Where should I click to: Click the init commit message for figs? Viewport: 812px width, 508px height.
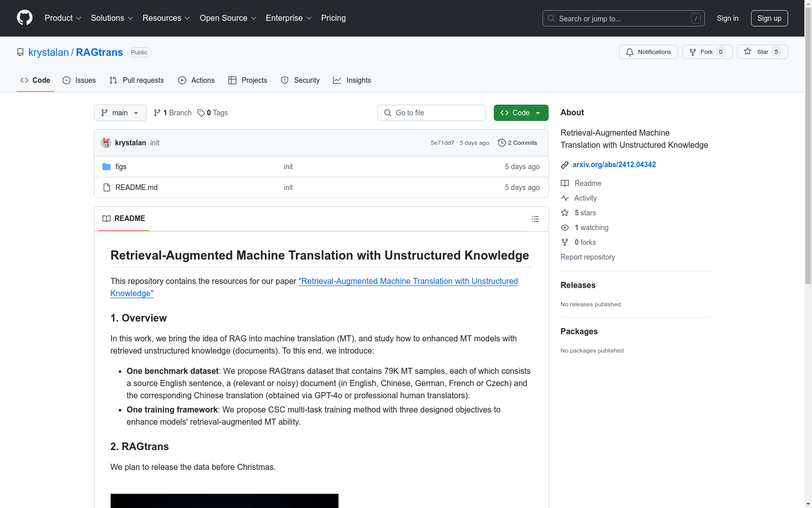(288, 167)
